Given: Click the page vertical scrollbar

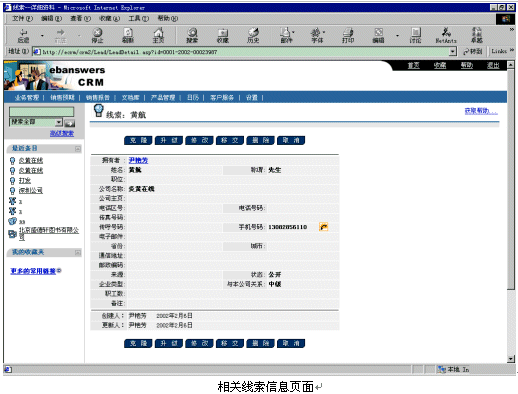Looking at the screenshot, I should coord(510,212).
